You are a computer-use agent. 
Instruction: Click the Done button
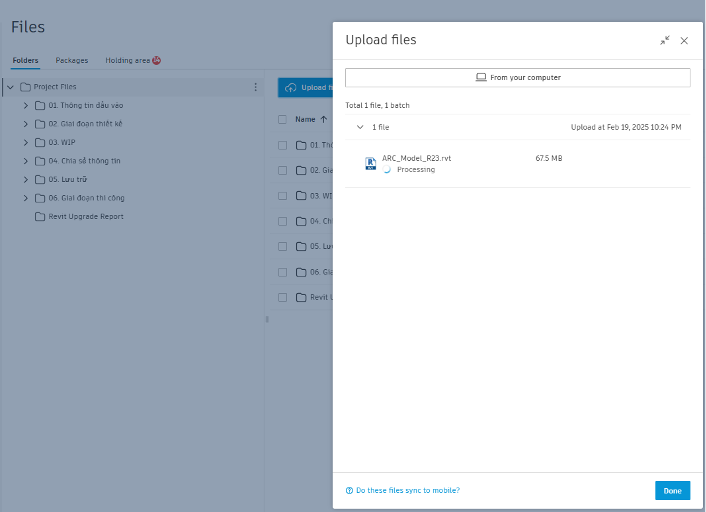tap(672, 491)
